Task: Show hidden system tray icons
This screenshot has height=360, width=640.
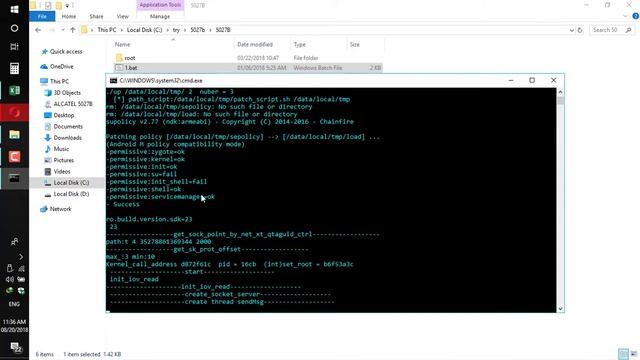Action: [x=21, y=257]
